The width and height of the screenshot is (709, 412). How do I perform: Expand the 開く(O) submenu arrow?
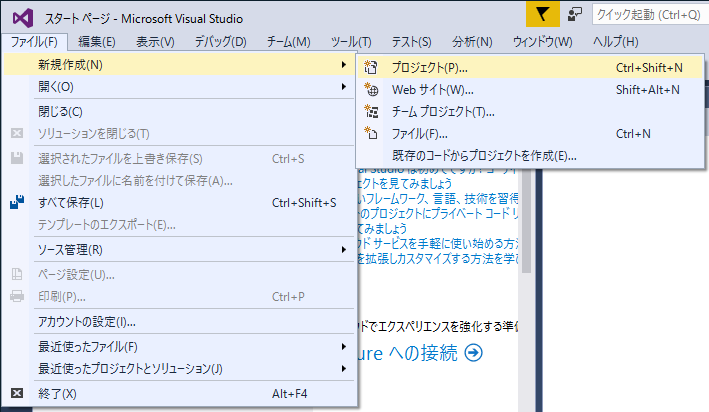point(344,86)
